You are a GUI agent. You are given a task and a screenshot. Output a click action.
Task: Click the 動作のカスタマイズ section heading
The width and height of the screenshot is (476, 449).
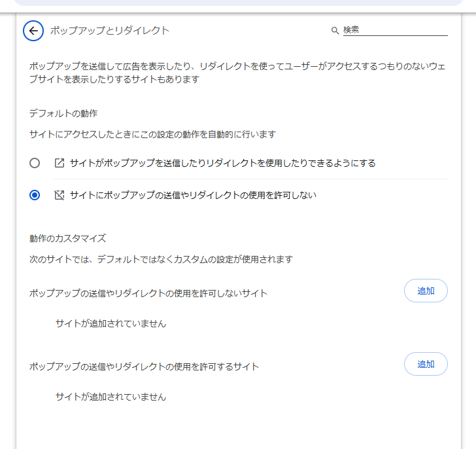click(68, 238)
